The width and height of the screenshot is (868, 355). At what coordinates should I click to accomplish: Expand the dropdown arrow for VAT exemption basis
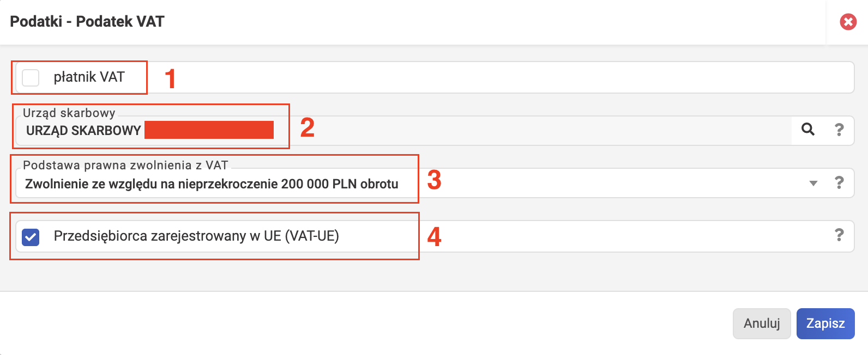tap(813, 183)
